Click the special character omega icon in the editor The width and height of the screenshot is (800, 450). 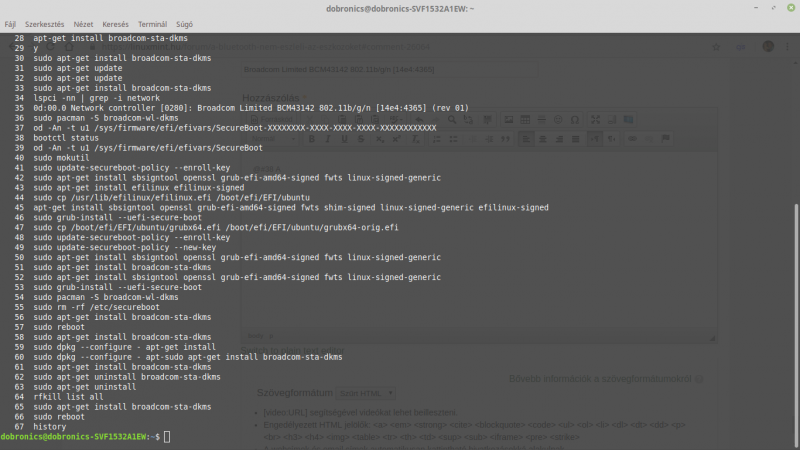[x=574, y=119]
